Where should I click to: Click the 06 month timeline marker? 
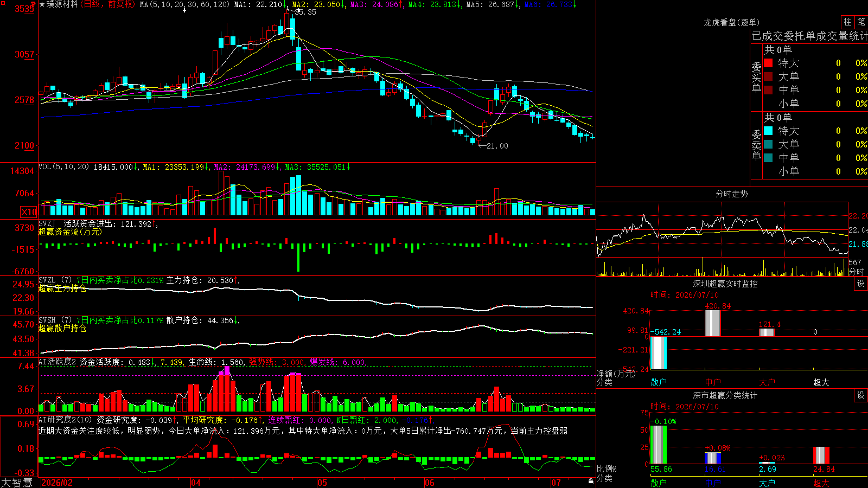coord(429,483)
